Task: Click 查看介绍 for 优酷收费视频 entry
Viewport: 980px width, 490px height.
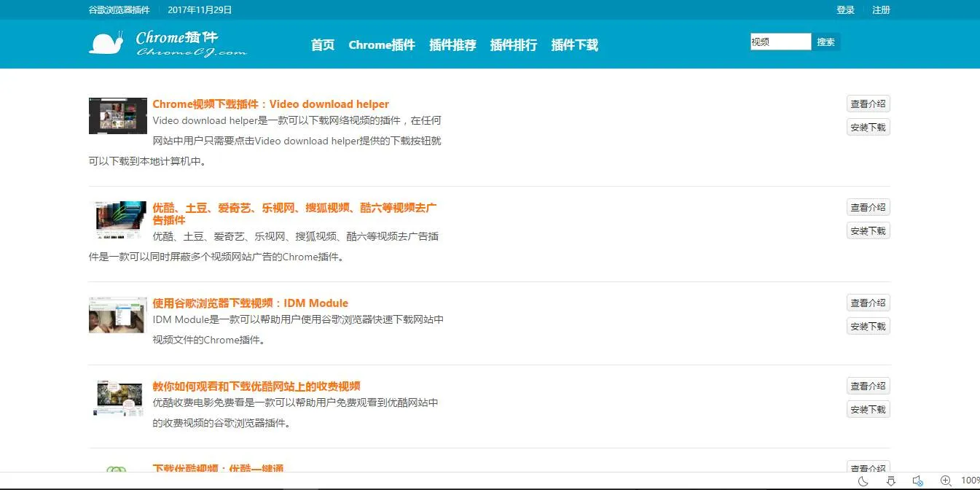Action: (x=869, y=386)
